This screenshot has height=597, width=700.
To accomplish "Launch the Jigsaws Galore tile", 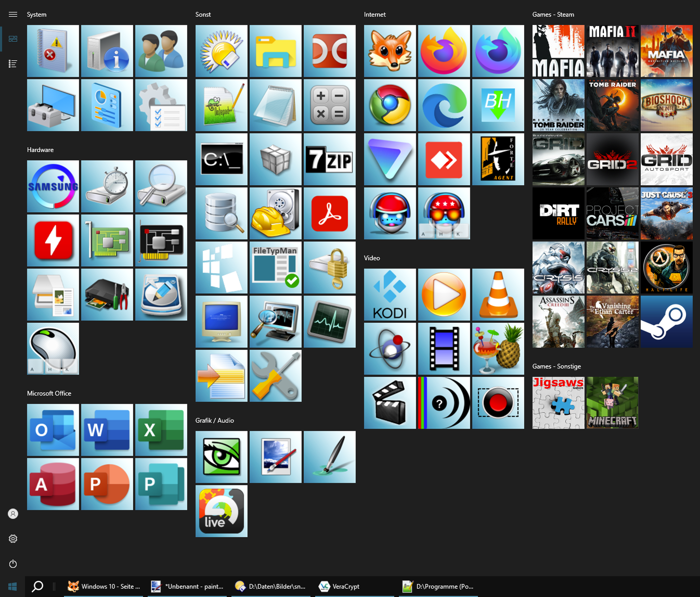I will pyautogui.click(x=559, y=403).
